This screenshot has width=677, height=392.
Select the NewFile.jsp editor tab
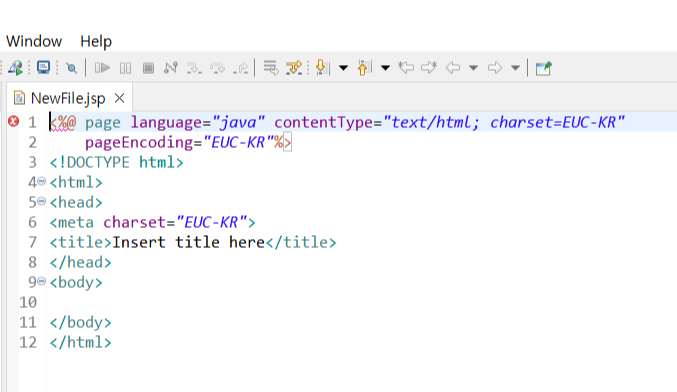click(x=68, y=98)
